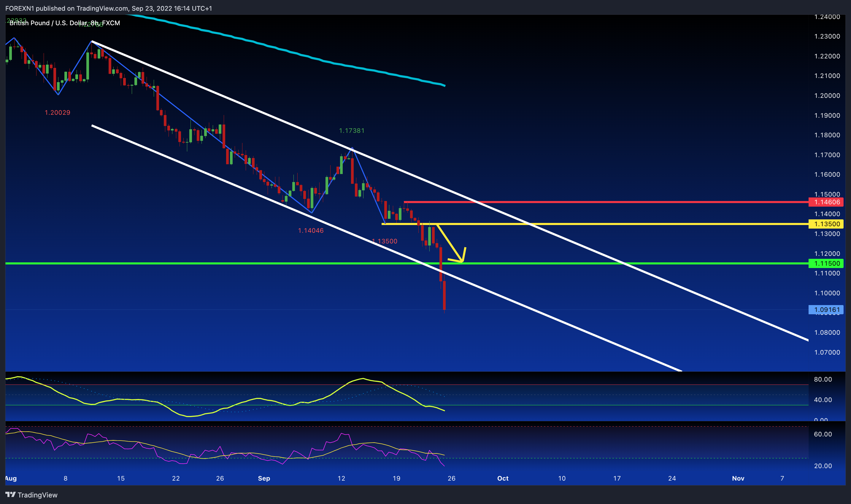Click the TradingView logo at bottom
This screenshot has width=851, height=504.
31,495
